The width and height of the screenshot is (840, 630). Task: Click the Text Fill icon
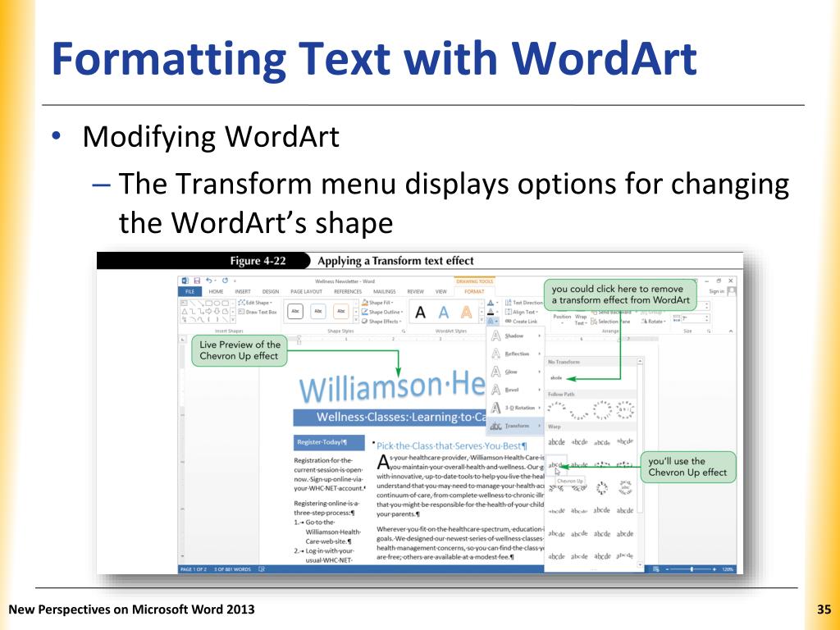(x=491, y=303)
